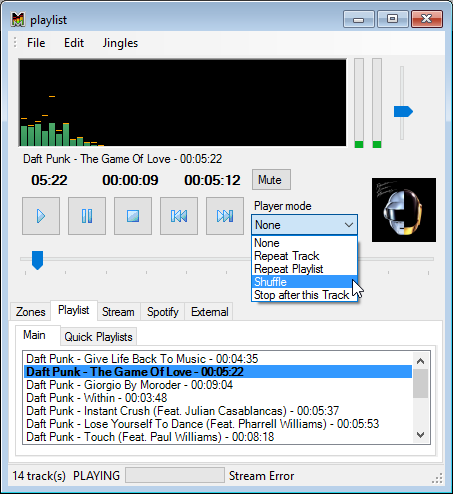Stop playback with the stop icon

(133, 216)
